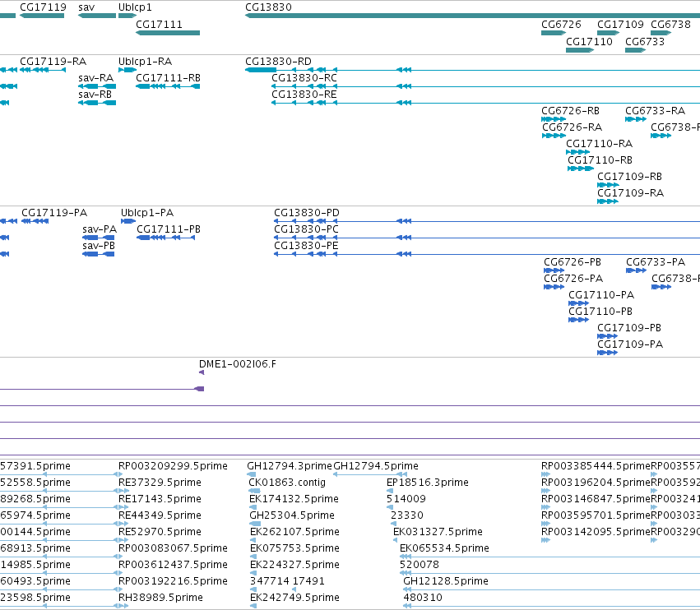Screen dimensions: 700x610
Task: Select EST GH12128.5prime
Action: pos(446,580)
